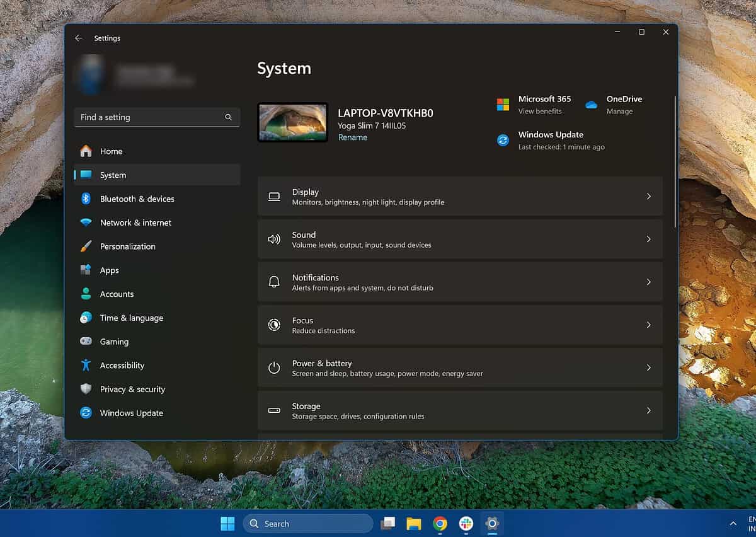
Task: Click the show hidden icons chevron
Action: click(x=733, y=523)
